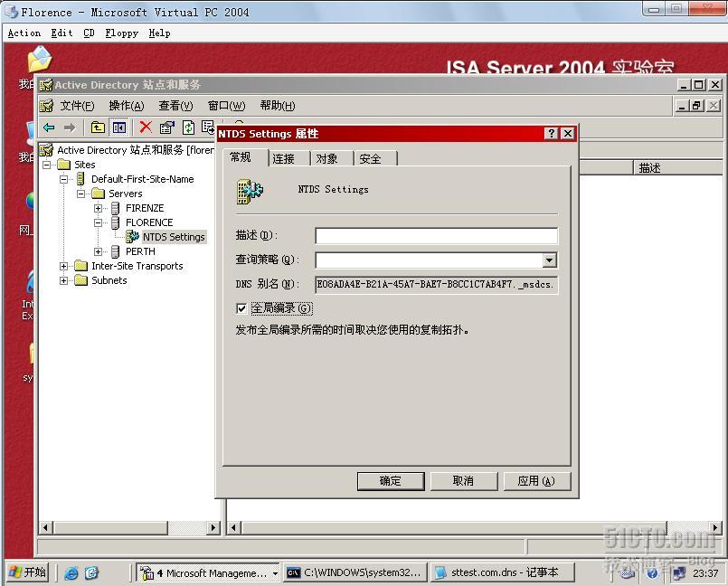Viewport: 728px width, 586px height.
Task: Click the Inter-Site Transports folder icon
Action: tap(80, 266)
